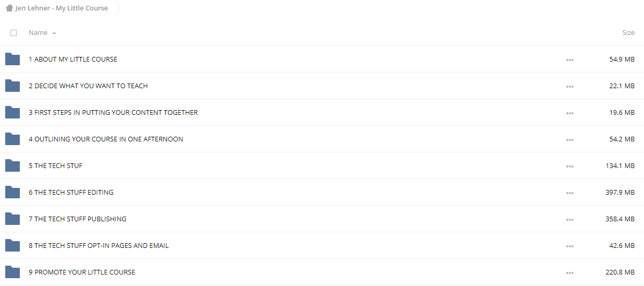644x286 pixels.
Task: Open more options for 6 THE TECH STUFF EDITING
Action: (570, 193)
